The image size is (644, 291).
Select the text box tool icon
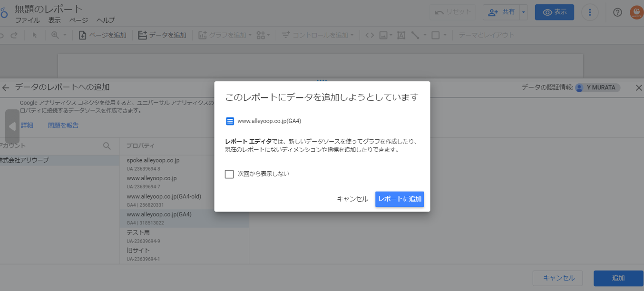tap(401, 35)
